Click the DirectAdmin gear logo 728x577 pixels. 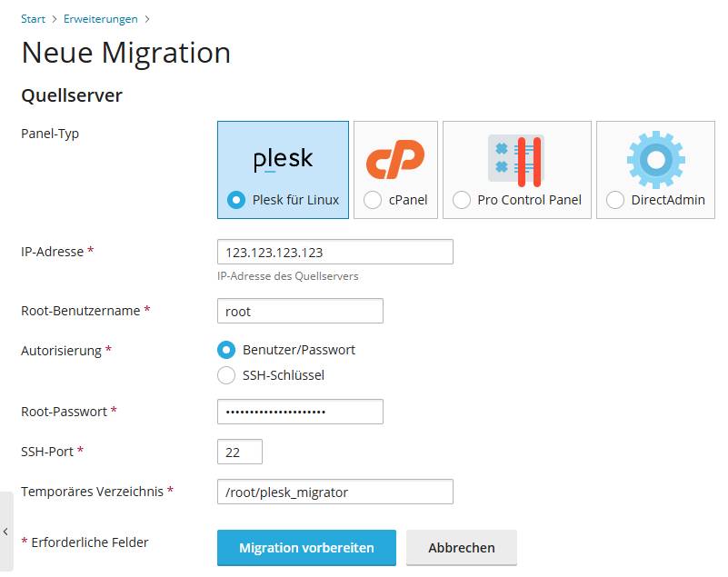click(655, 160)
